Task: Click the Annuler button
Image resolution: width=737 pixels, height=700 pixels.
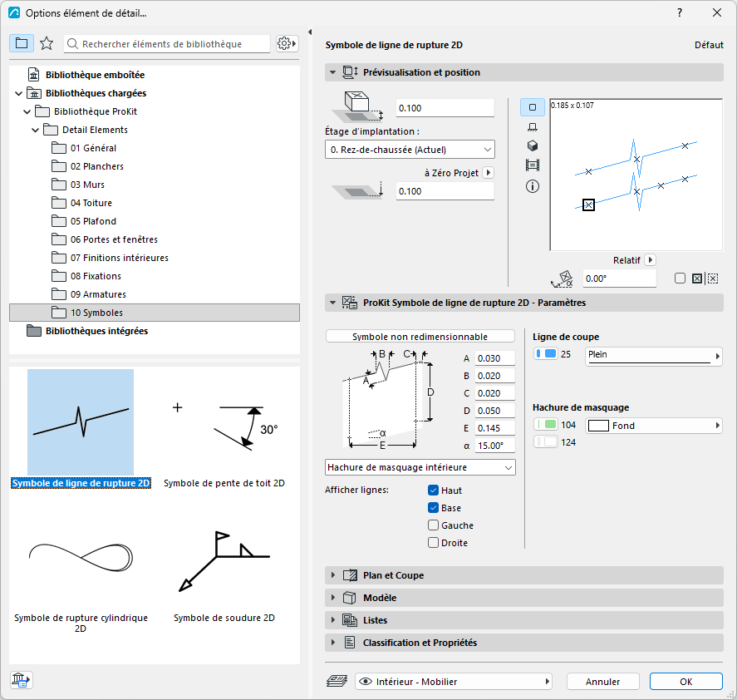Action: pyautogui.click(x=602, y=681)
